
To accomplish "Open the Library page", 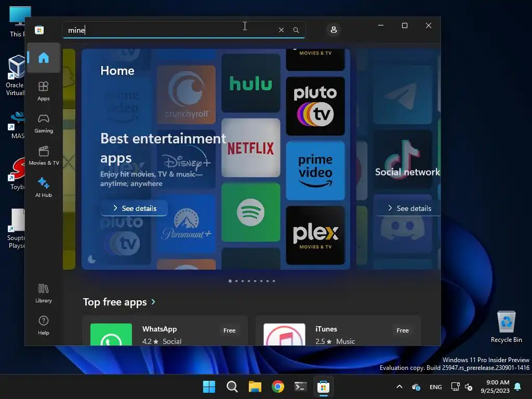I will (44, 293).
